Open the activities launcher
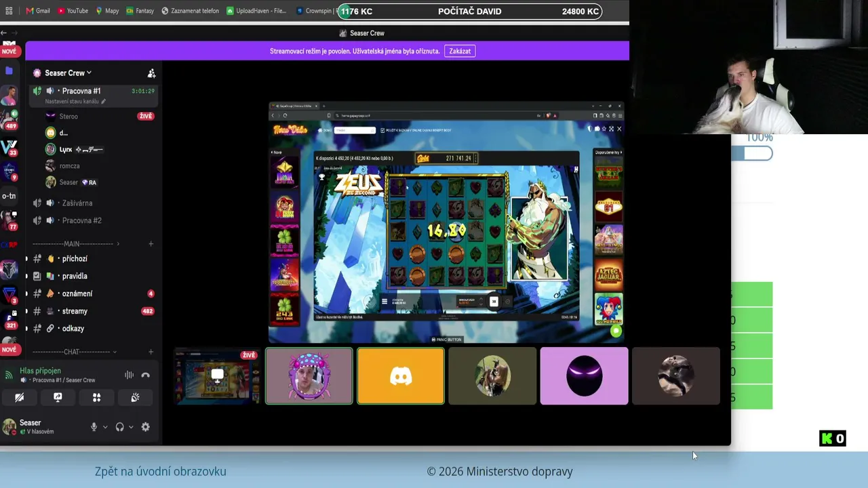The height and width of the screenshot is (488, 868). [x=96, y=398]
